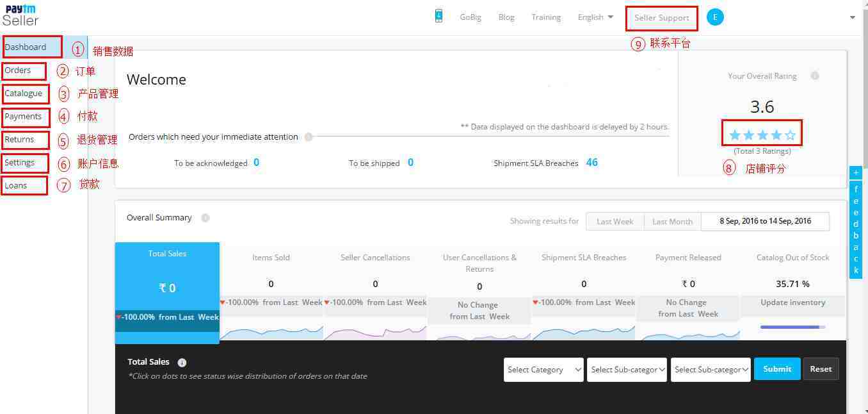Click the Total 3 Ratings text
The image size is (868, 414).
point(762,151)
